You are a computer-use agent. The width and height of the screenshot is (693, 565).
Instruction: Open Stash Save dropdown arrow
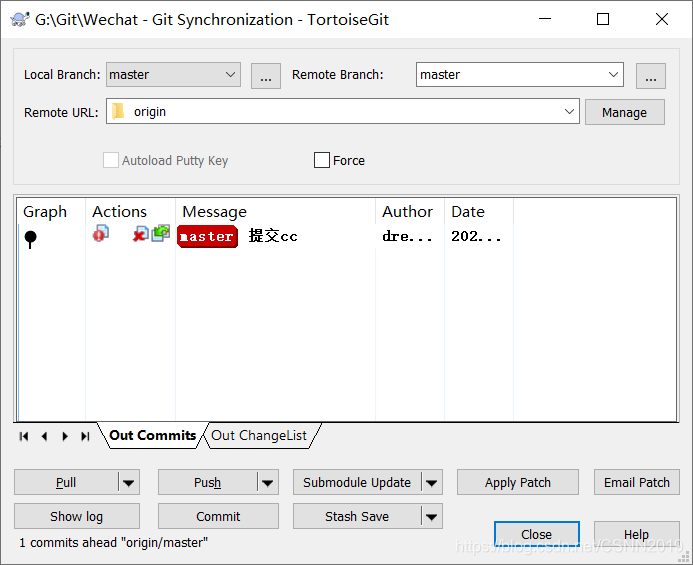(431, 516)
